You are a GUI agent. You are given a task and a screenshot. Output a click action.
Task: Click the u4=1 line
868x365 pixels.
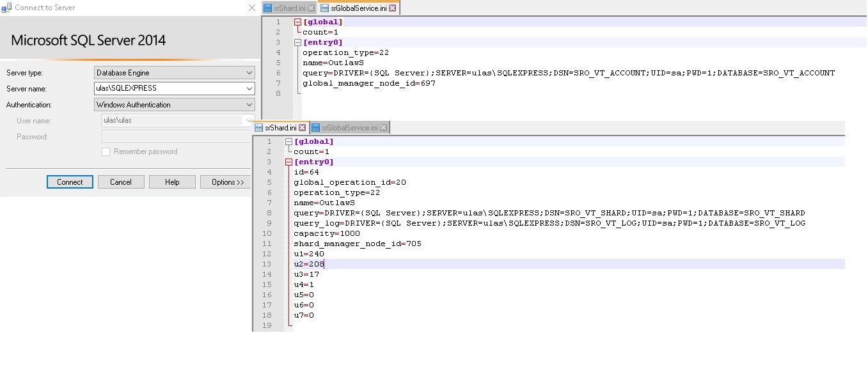tap(304, 284)
